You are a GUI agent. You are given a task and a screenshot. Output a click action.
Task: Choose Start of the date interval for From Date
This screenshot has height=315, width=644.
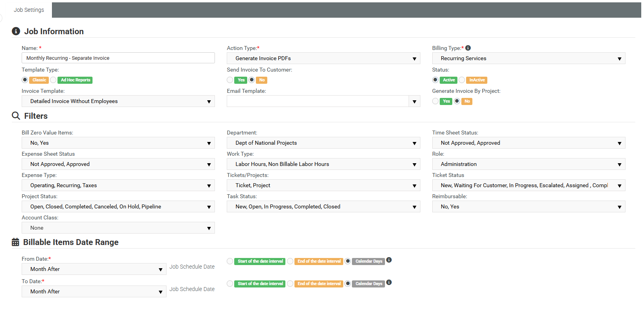(230, 261)
